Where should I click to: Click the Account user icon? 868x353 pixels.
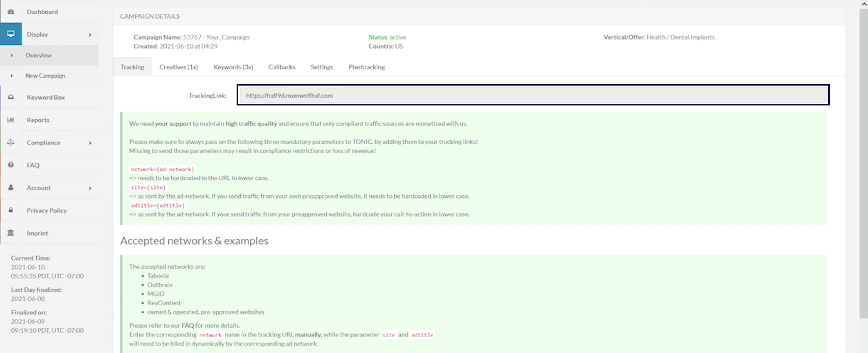point(11,187)
